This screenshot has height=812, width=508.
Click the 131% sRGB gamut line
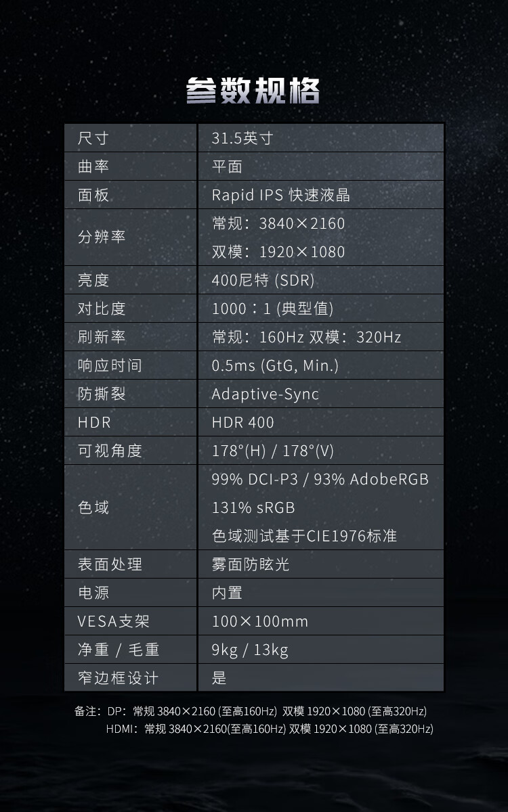point(253,507)
